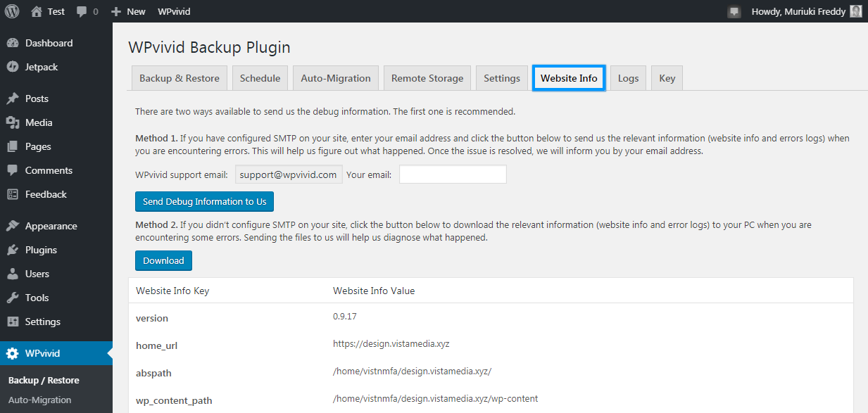Select the Website Info tab
This screenshot has height=413, width=868.
coord(569,78)
